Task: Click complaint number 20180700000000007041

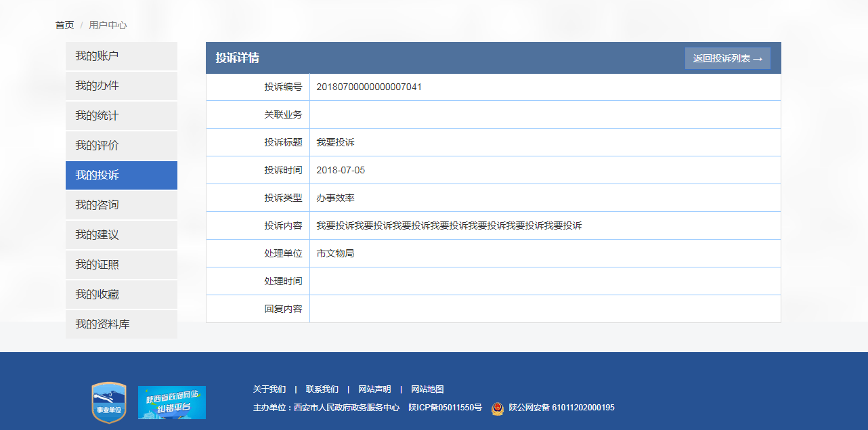Action: coord(369,87)
